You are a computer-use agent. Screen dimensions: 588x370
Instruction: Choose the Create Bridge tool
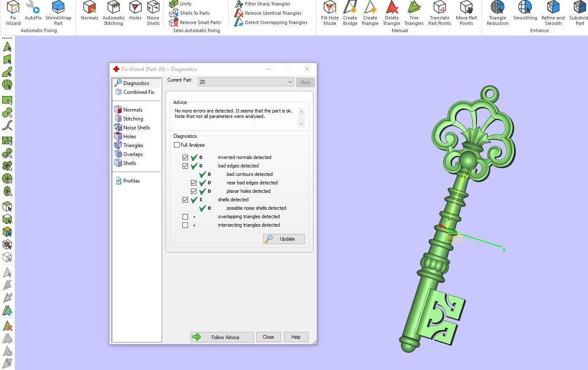tap(350, 13)
